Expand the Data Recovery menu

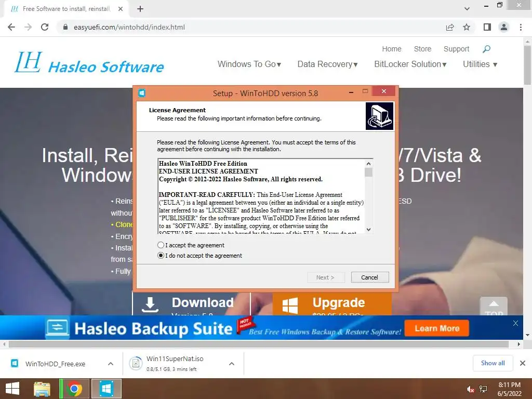tap(327, 64)
